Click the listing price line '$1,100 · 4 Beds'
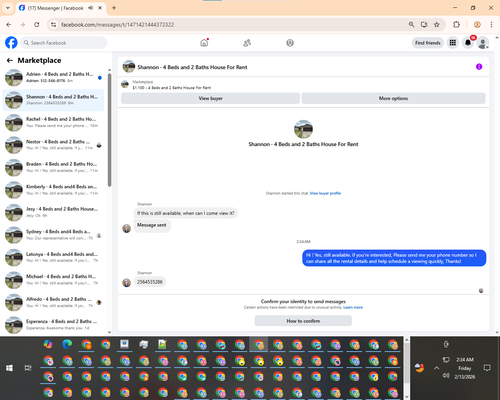 click(x=172, y=88)
